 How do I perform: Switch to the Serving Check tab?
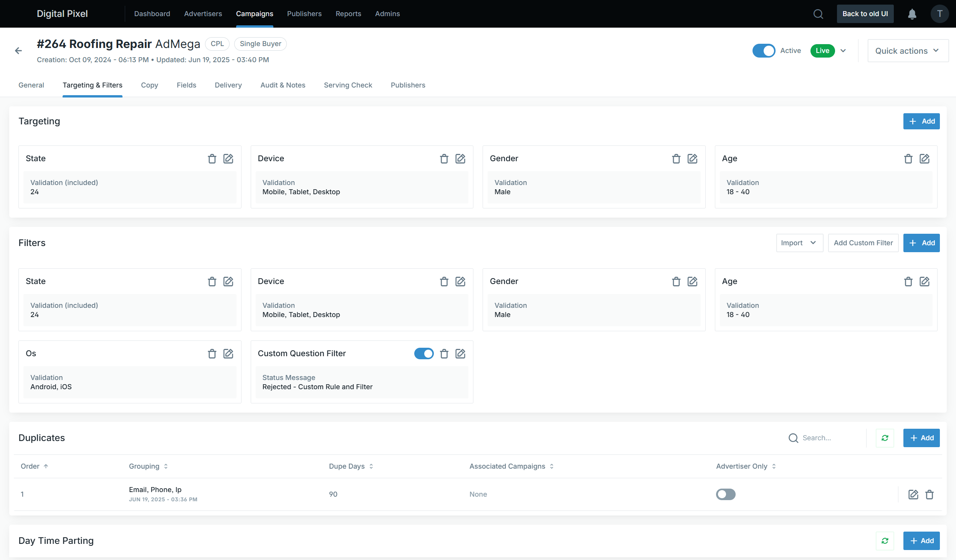tap(348, 85)
